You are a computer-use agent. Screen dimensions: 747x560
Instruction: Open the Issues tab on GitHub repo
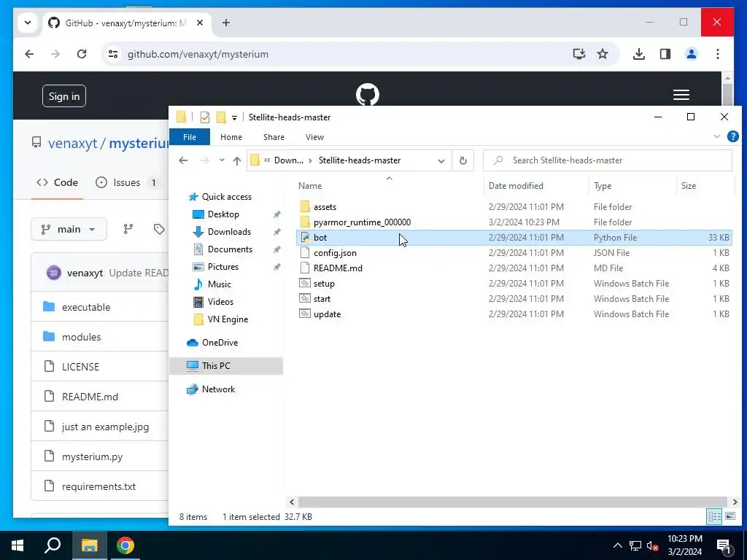click(127, 182)
